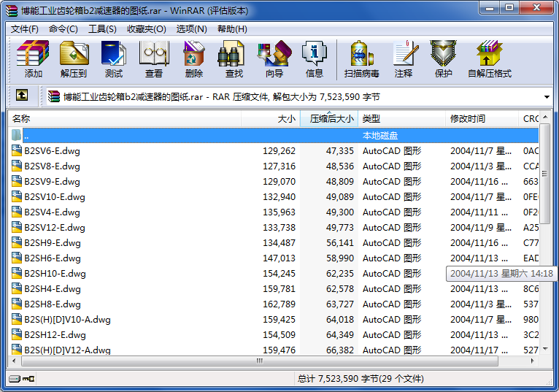Screen dimensions: 559x392
Task: Click the file icon of B2SH9-E.dwg
Action: pos(16,242)
